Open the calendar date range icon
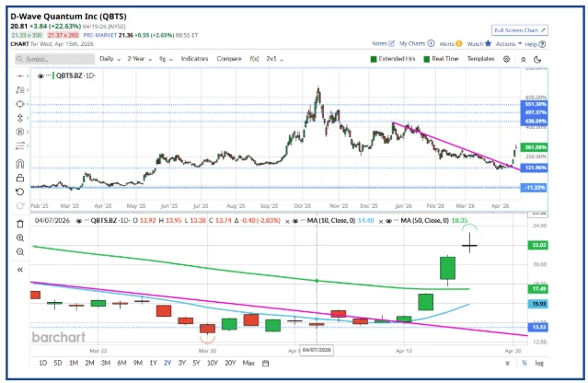588x383 pixels. [x=266, y=363]
